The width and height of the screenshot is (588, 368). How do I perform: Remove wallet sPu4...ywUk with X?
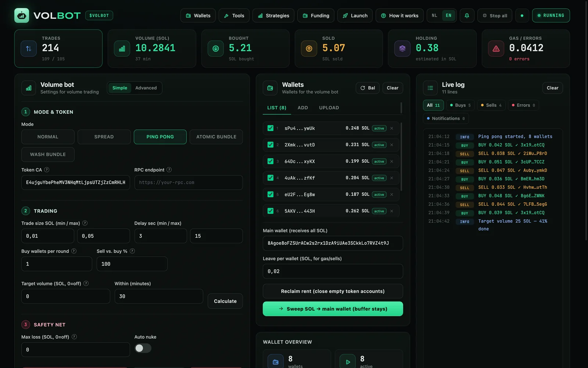pyautogui.click(x=392, y=128)
